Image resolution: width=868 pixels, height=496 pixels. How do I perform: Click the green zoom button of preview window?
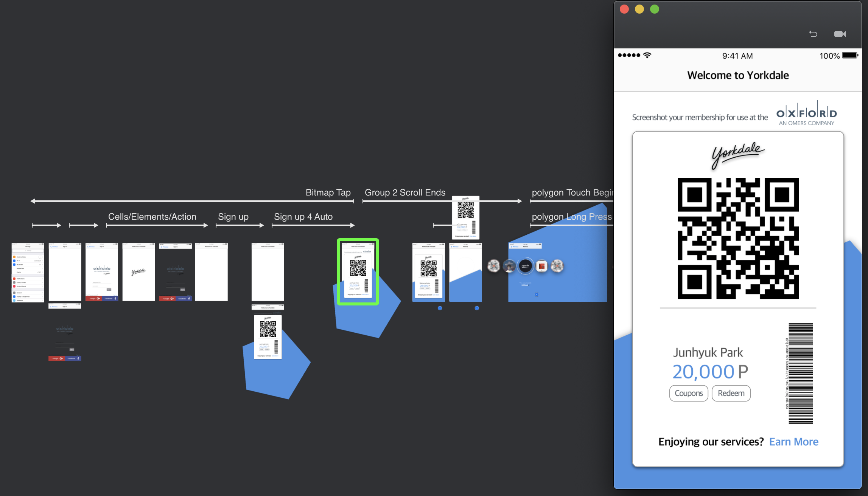(x=654, y=9)
